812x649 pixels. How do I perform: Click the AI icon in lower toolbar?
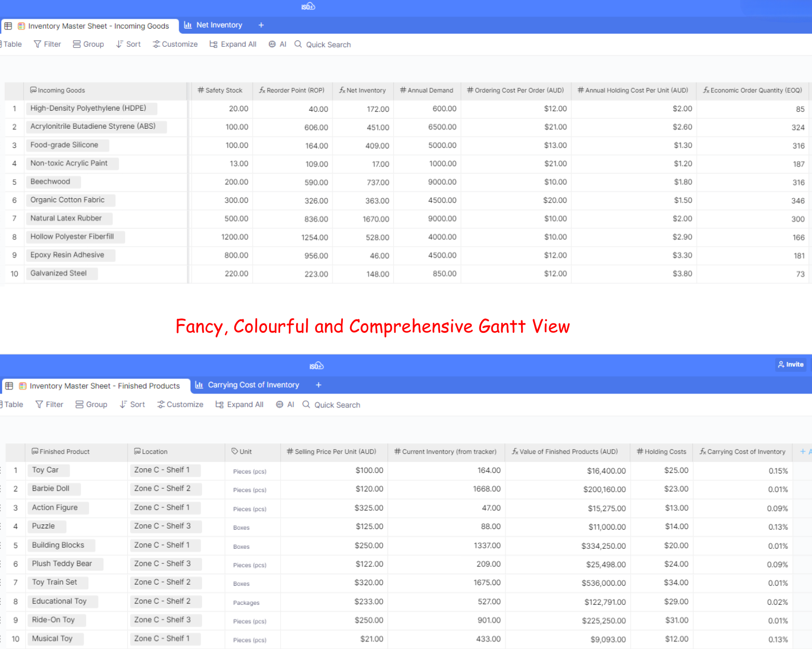(279, 405)
